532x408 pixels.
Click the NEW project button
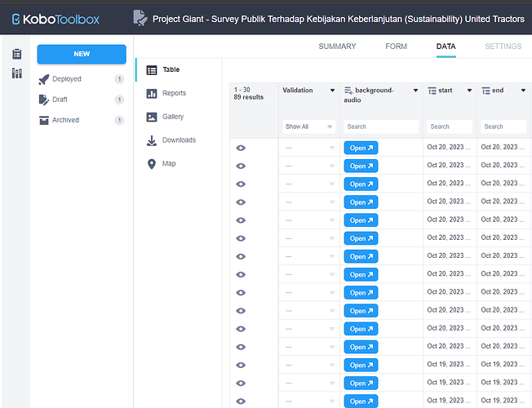[x=82, y=54]
